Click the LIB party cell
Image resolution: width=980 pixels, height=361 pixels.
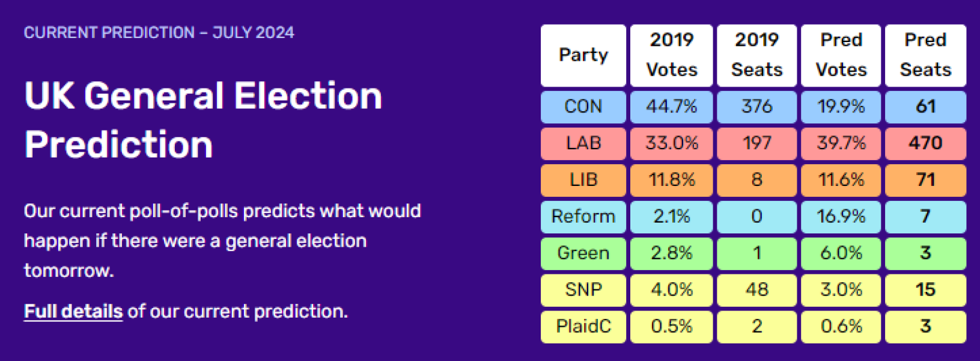[583, 180]
